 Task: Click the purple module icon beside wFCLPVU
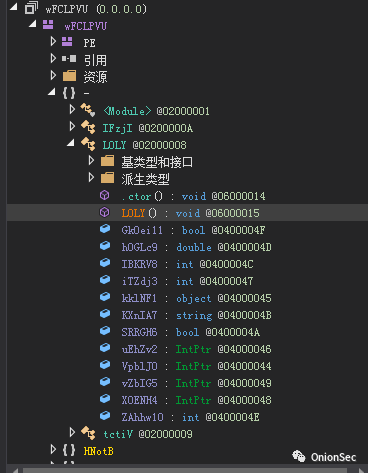[48, 25]
